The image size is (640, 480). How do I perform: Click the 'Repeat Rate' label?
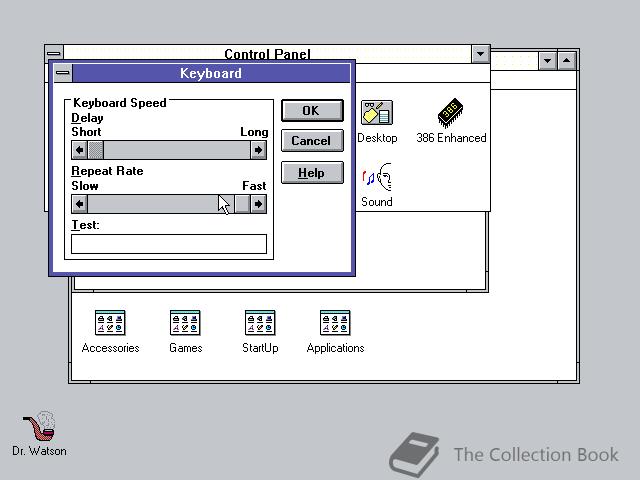coord(107,171)
